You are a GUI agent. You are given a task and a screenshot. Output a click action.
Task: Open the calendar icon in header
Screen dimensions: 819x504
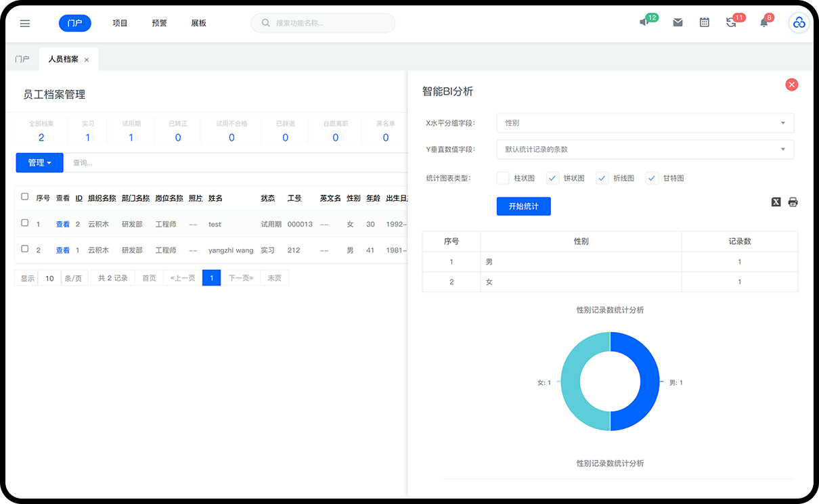[705, 22]
